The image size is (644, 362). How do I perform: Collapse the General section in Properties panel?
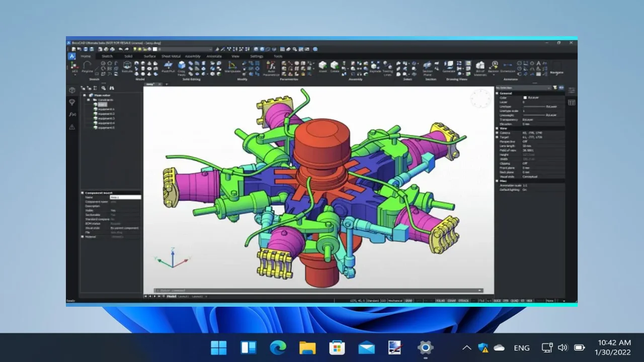click(497, 94)
